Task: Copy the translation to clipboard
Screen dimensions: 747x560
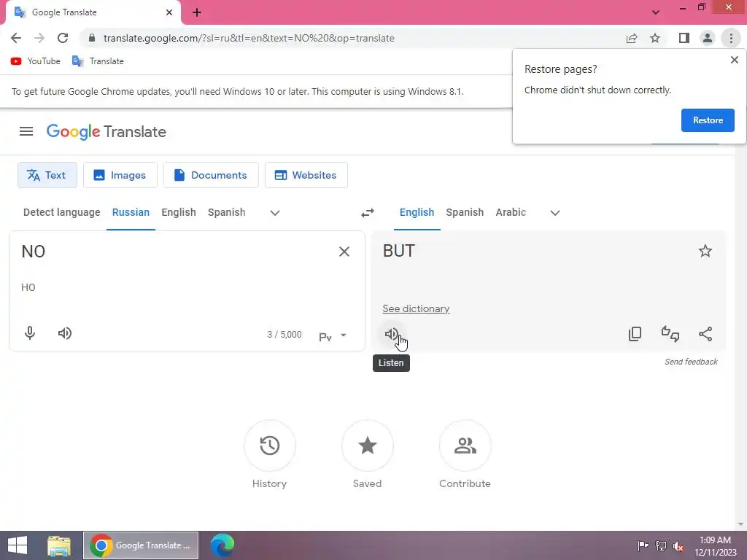Action: point(635,334)
